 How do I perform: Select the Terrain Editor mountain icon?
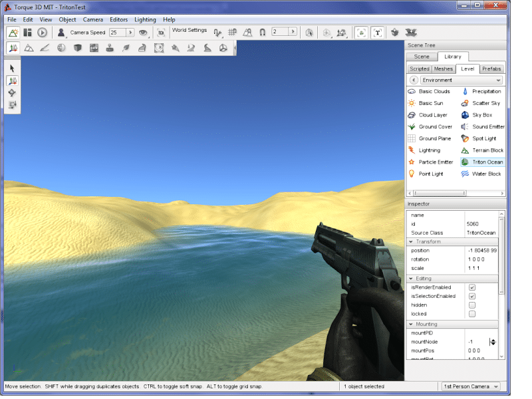(29, 48)
